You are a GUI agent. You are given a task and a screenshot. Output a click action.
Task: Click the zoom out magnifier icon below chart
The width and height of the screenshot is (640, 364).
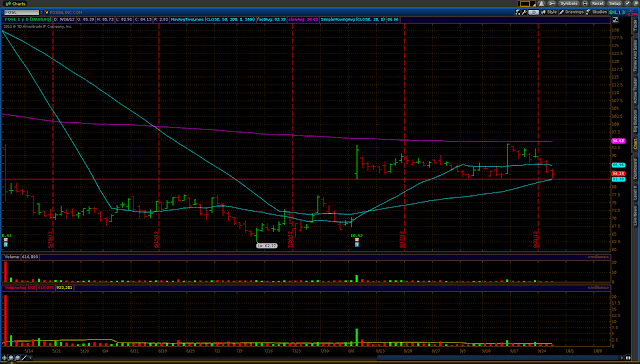pos(18,358)
